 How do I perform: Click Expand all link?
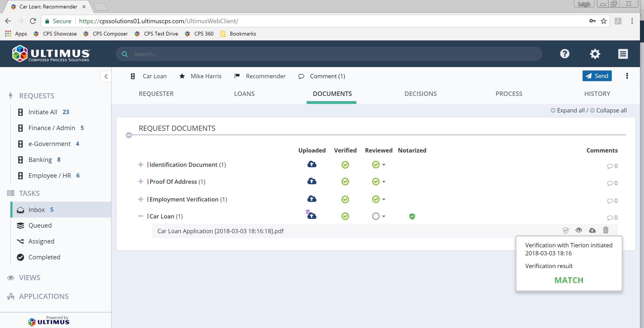[568, 110]
